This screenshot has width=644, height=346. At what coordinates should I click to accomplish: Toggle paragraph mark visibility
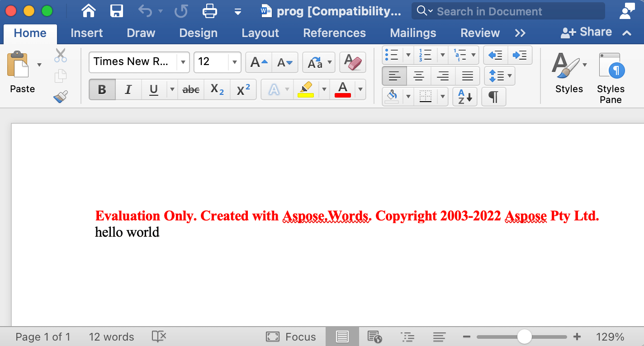[493, 97]
